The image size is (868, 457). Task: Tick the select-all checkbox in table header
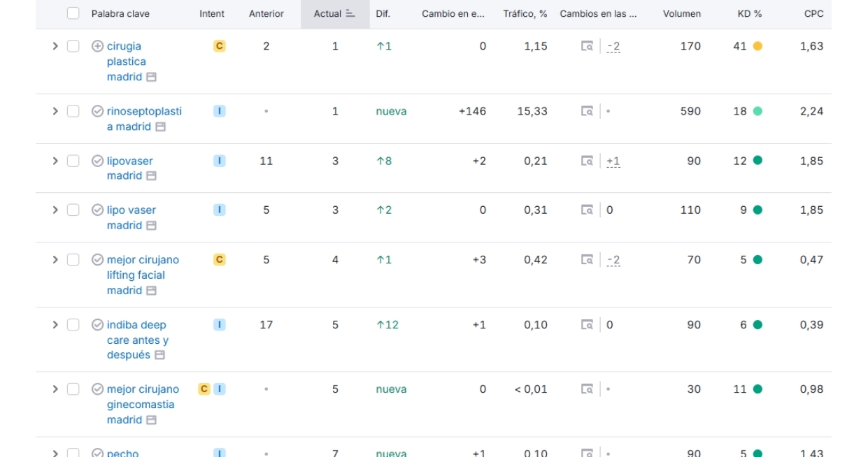tap(73, 13)
